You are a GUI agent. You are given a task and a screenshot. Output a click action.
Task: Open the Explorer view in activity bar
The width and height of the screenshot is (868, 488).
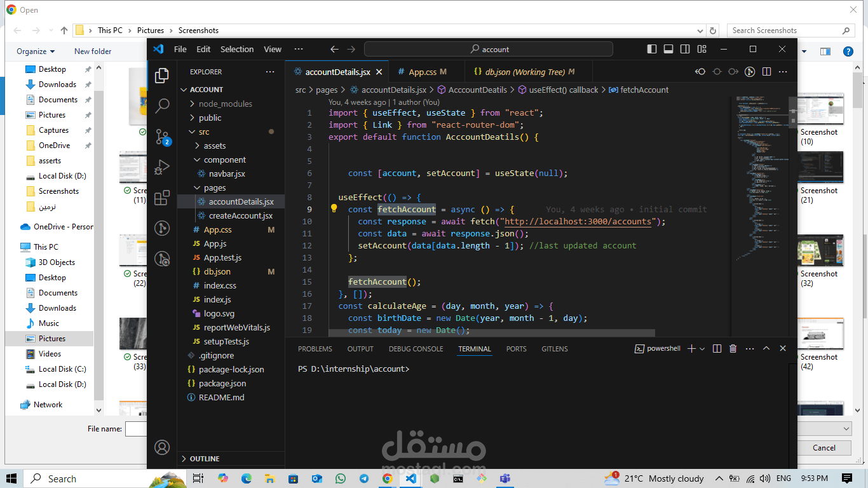tap(162, 75)
